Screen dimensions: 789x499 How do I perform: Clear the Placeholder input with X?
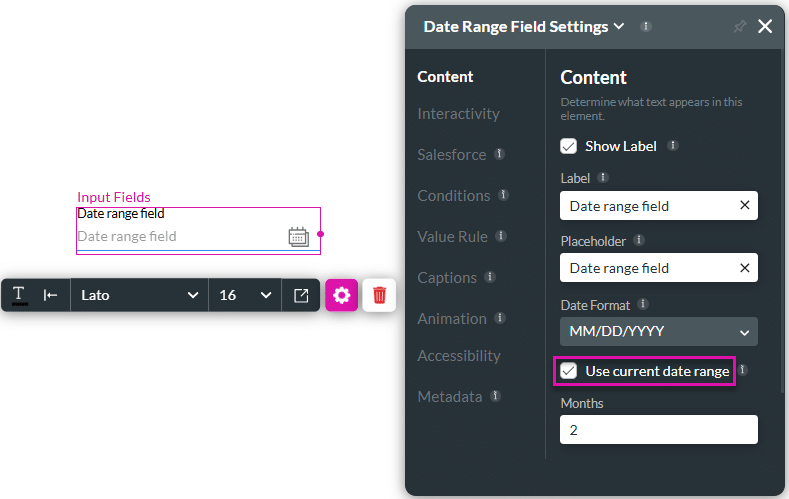(x=745, y=268)
